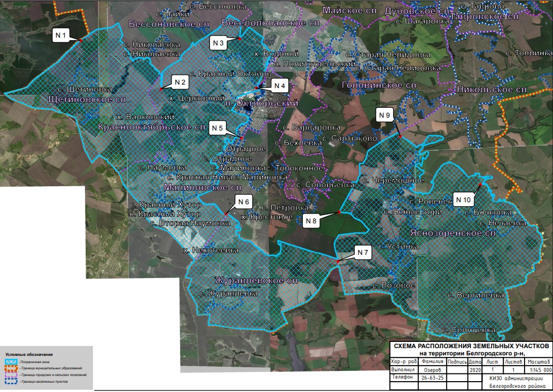Click the orange dashed municipal boundary legend swatch
This screenshot has height=392, width=553.
coord(11,368)
